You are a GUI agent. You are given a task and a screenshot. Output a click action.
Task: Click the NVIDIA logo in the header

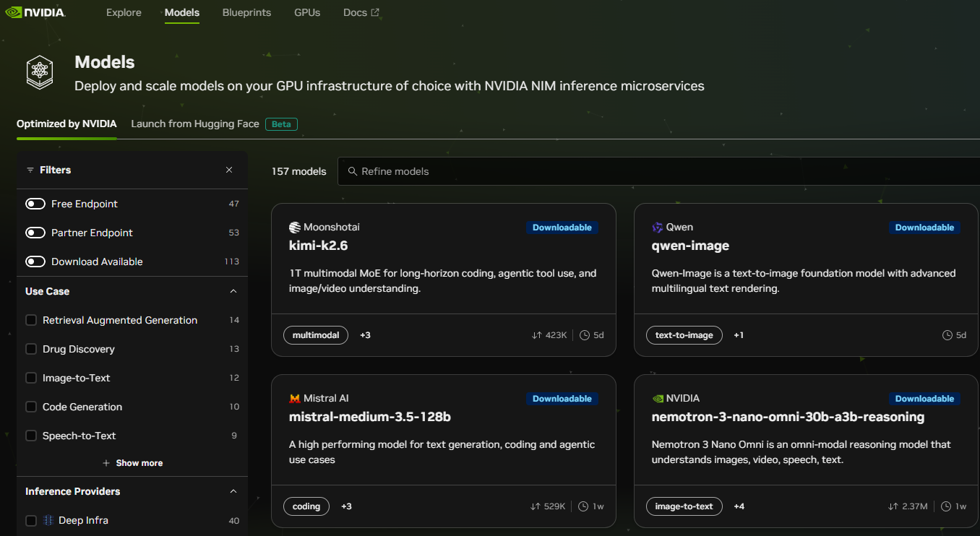[x=35, y=12]
